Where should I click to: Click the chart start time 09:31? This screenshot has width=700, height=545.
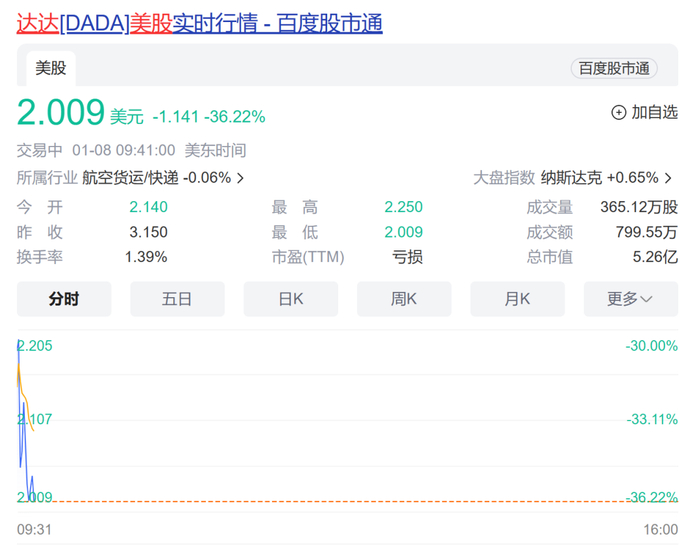[x=34, y=530]
